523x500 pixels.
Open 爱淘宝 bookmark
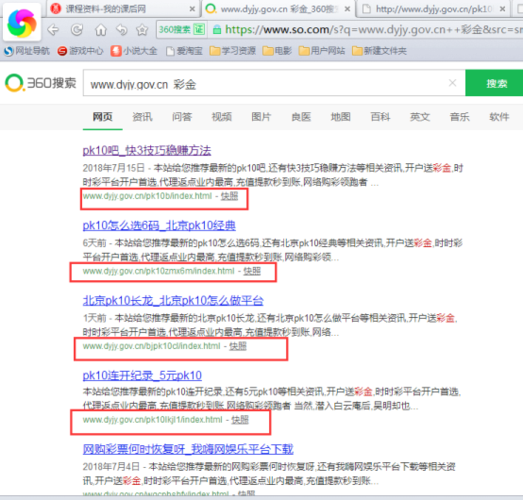pos(184,51)
